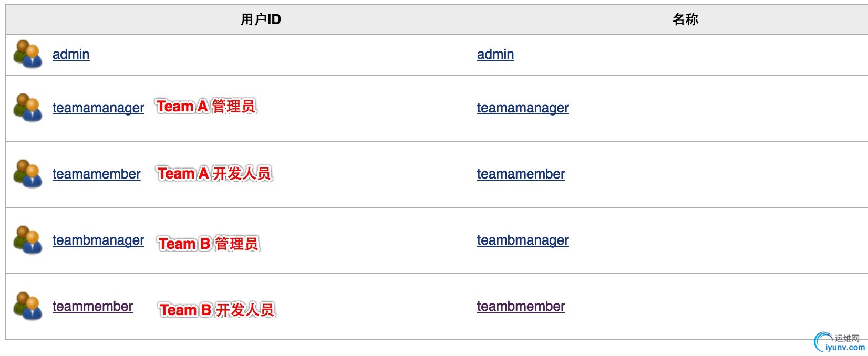Click the user icon beside teamamember
Screen dimensions: 868x356
coord(28,174)
